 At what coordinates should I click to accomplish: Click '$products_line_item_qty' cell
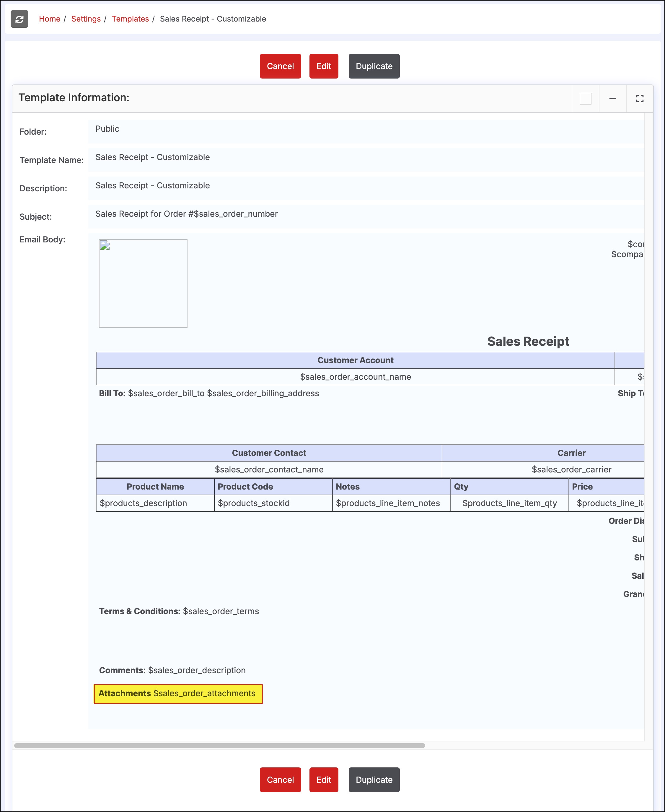pos(509,503)
